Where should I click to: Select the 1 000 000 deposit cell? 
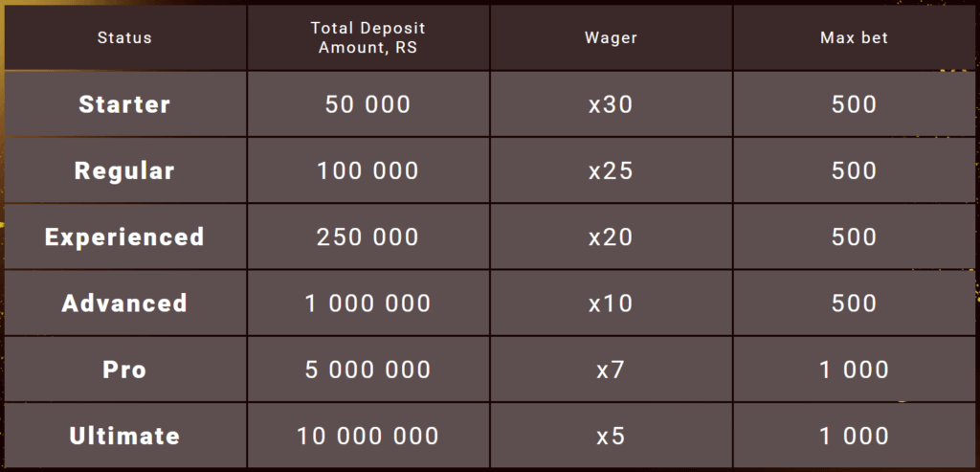pos(367,303)
